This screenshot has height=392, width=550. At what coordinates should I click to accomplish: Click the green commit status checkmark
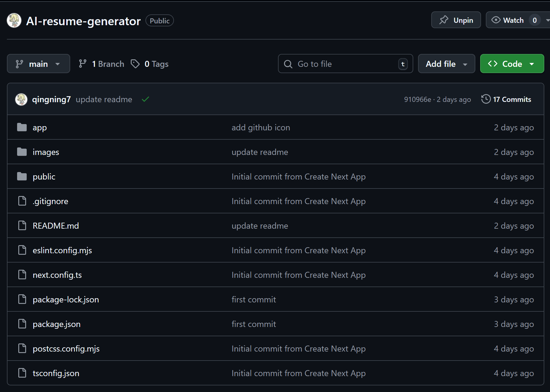pos(145,99)
